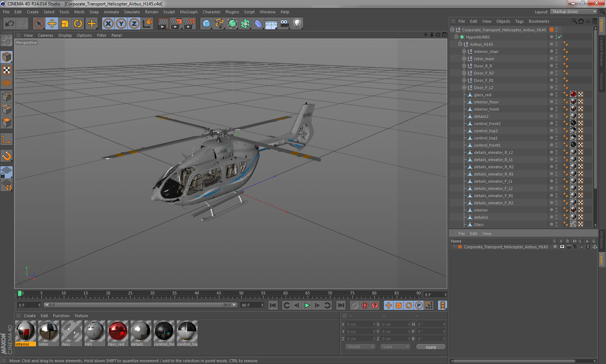Click the record active objects button
This screenshot has height=364, width=606.
355,305
